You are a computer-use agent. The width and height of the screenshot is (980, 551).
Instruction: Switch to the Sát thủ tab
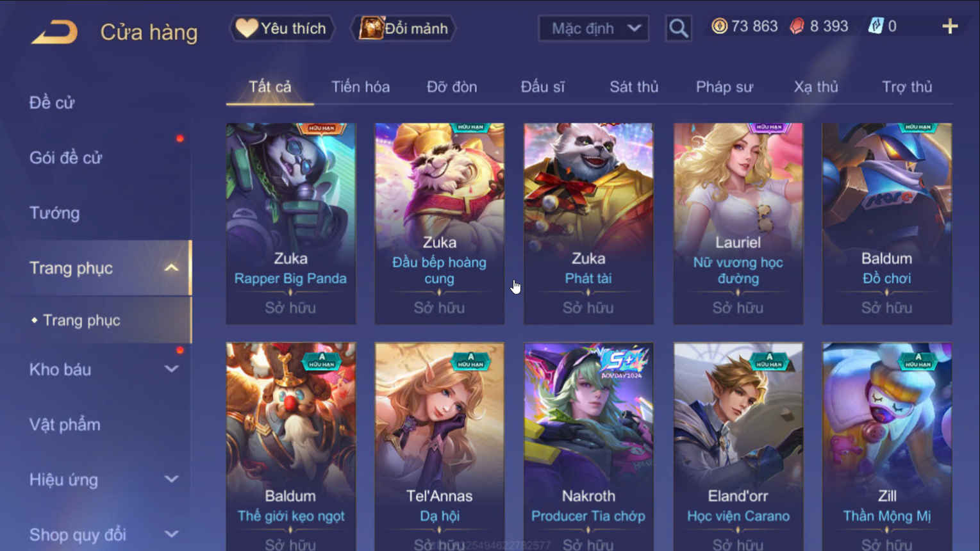coord(634,86)
